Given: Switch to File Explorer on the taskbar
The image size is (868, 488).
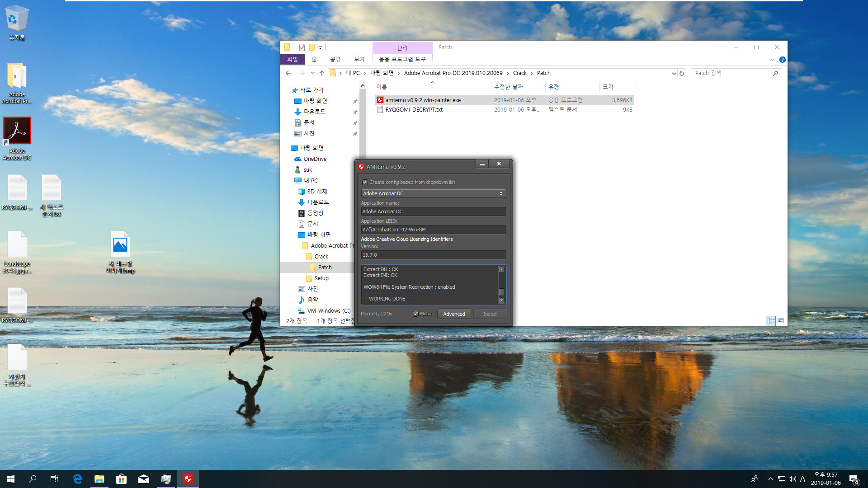Looking at the screenshot, I should tap(99, 479).
